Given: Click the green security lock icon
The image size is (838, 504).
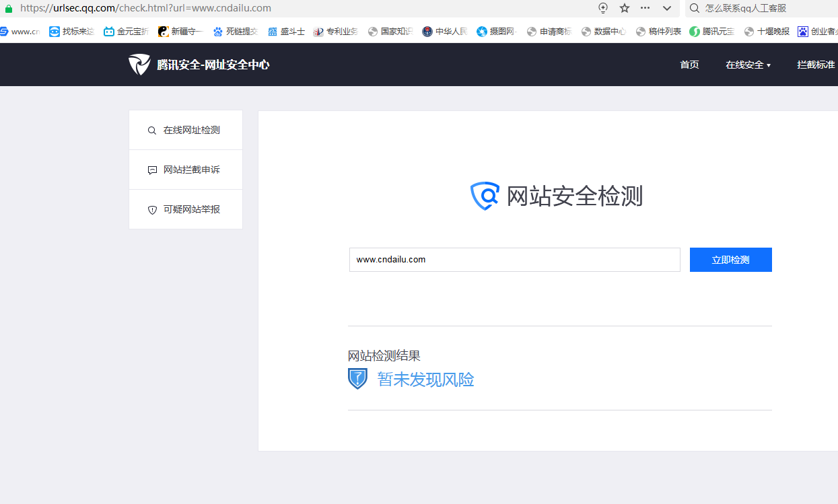Looking at the screenshot, I should point(8,9).
